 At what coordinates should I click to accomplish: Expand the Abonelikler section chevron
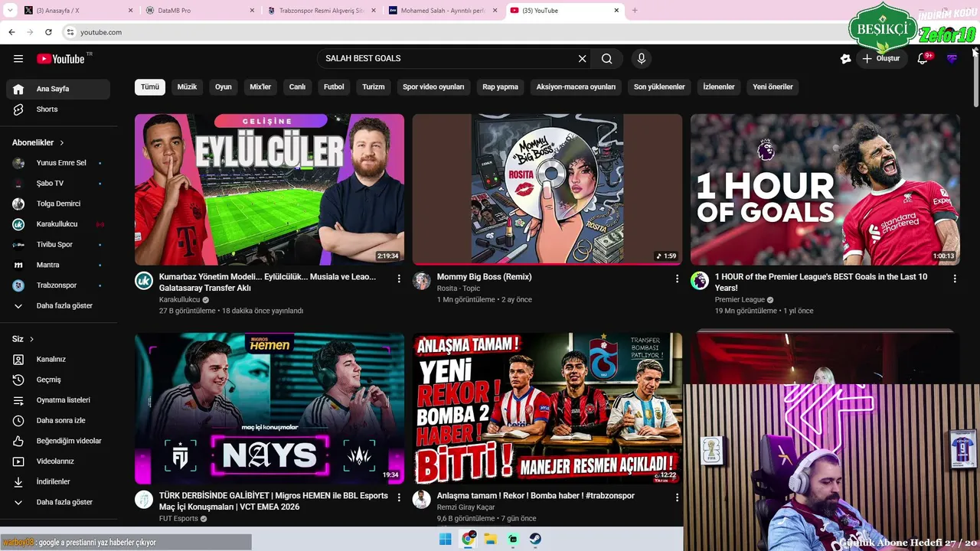click(x=62, y=143)
